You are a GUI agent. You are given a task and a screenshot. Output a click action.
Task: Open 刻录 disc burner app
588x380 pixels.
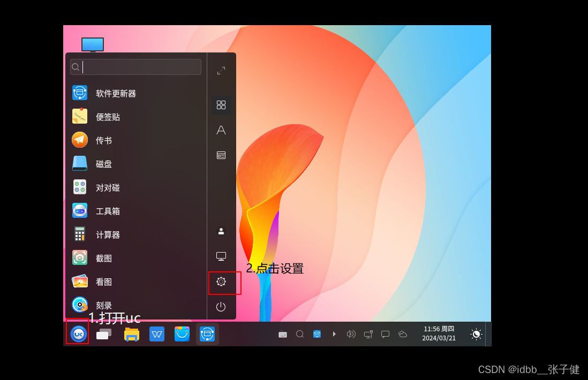coord(137,306)
